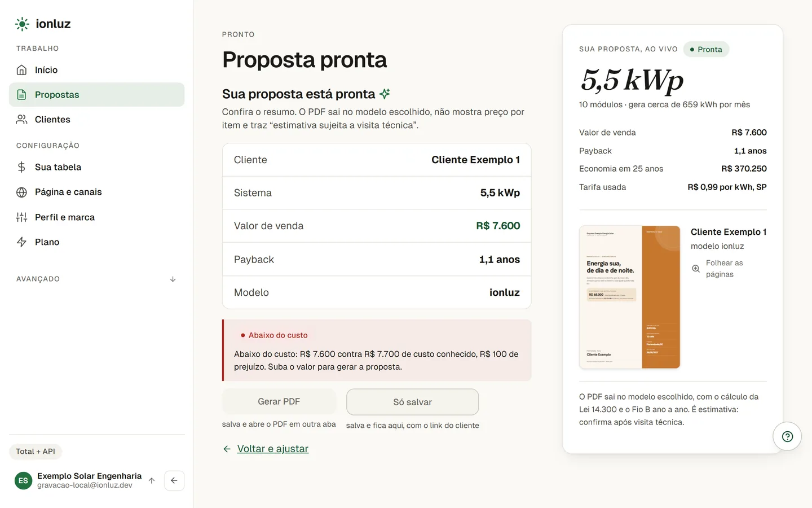Open the Clientes section

tap(96, 120)
